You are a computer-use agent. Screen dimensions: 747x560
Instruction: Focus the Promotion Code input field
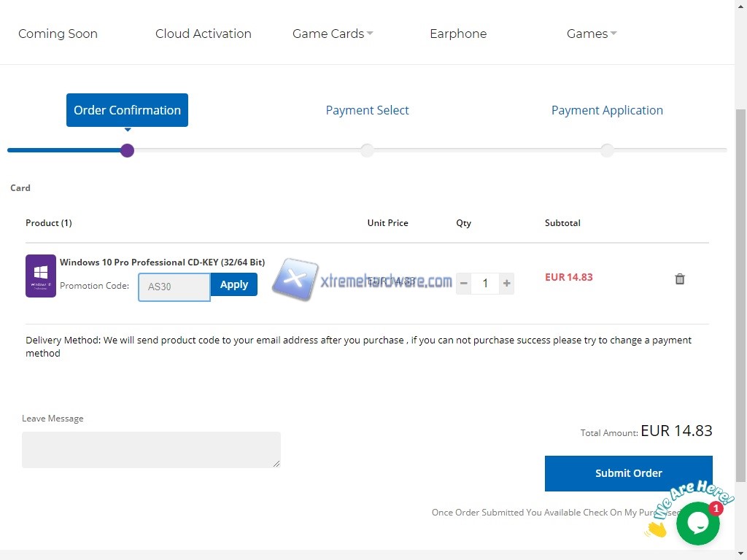coord(174,287)
